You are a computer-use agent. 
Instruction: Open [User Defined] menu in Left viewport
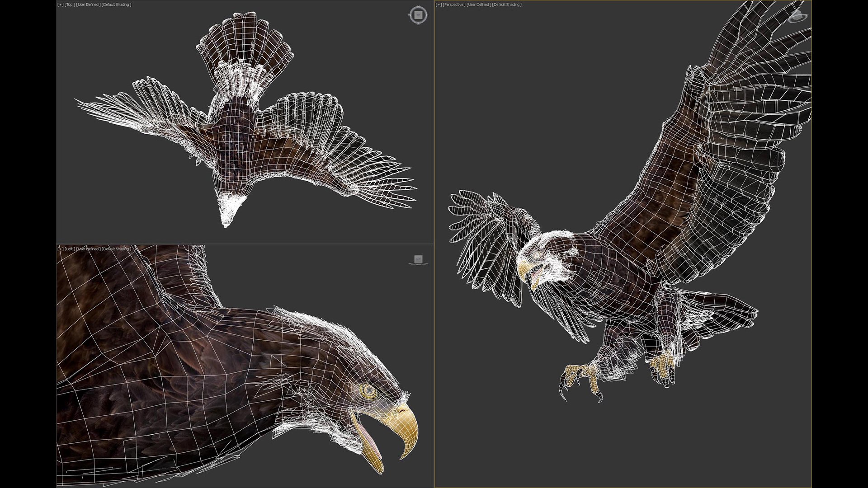pos(89,249)
